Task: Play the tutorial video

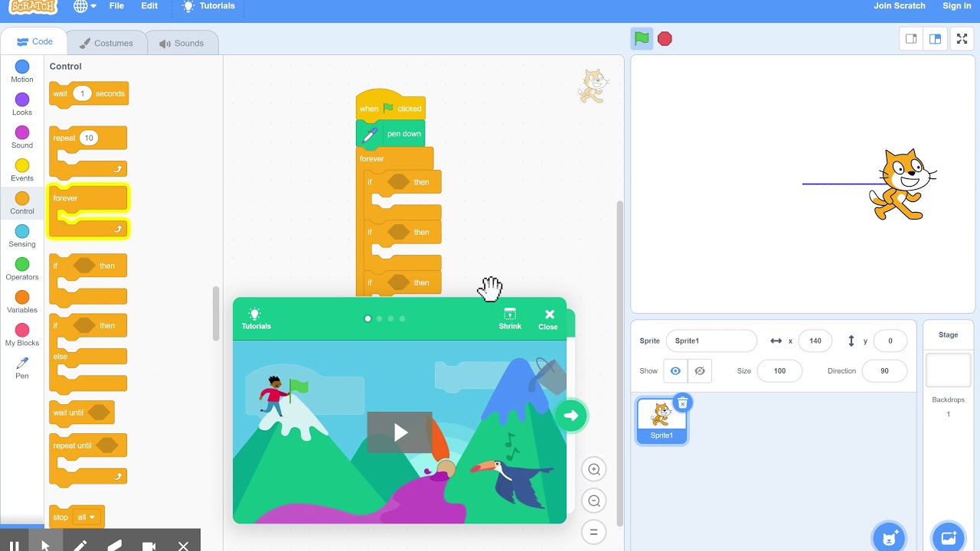Action: coord(400,432)
